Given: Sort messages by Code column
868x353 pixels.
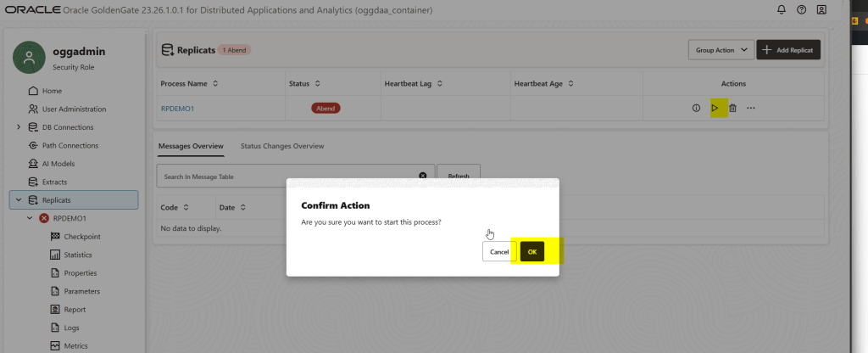Looking at the screenshot, I should coord(186,207).
